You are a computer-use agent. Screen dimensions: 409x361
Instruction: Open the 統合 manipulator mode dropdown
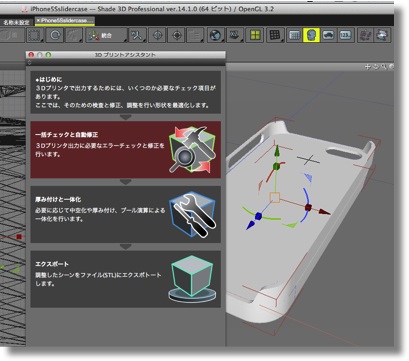coord(106,35)
